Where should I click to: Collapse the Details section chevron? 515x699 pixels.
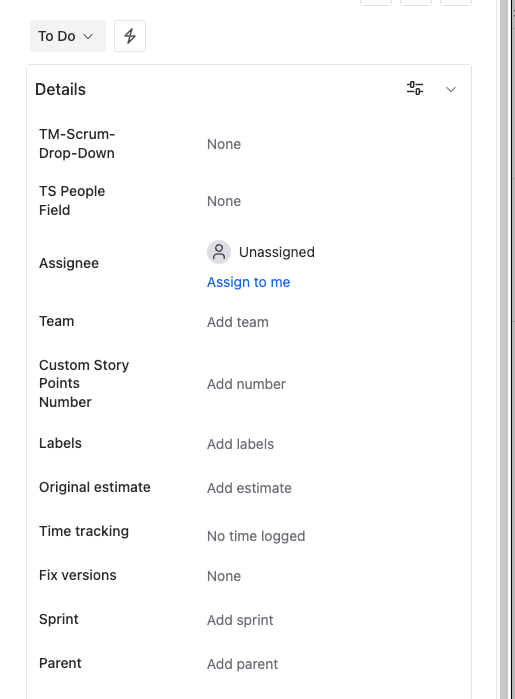click(451, 90)
